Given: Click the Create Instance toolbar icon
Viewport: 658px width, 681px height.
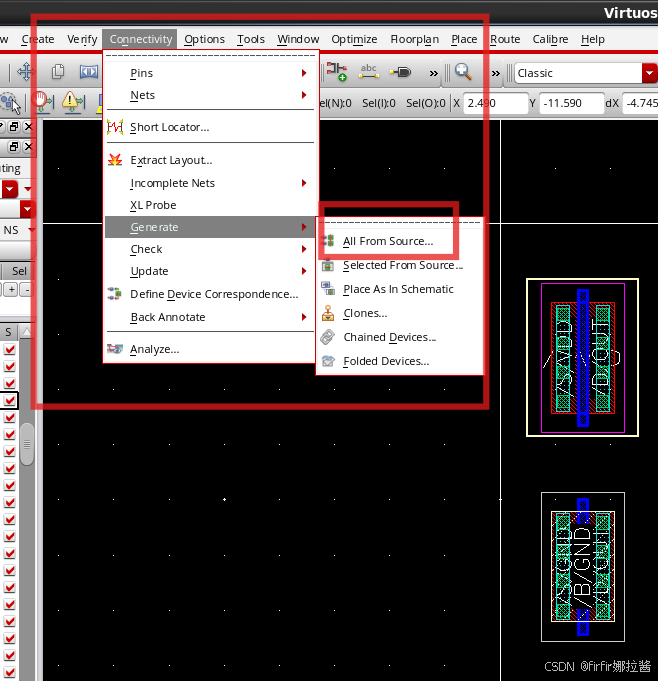Looking at the screenshot, I should click(337, 72).
